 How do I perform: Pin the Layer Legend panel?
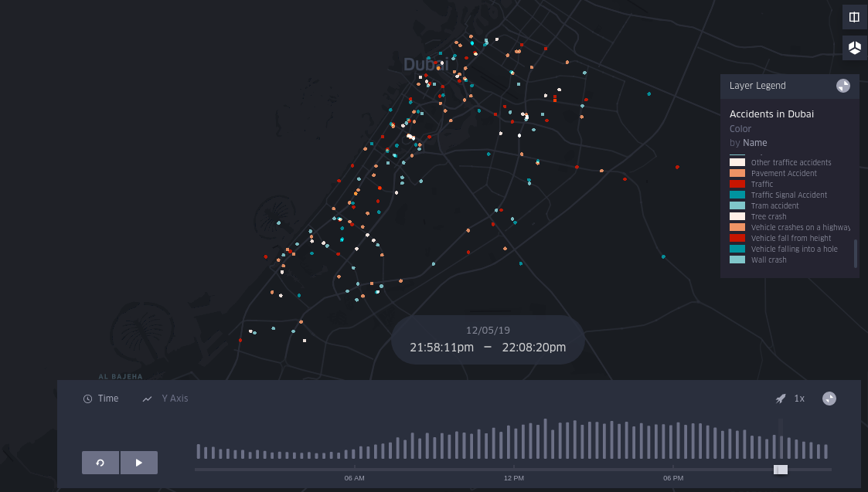click(843, 85)
